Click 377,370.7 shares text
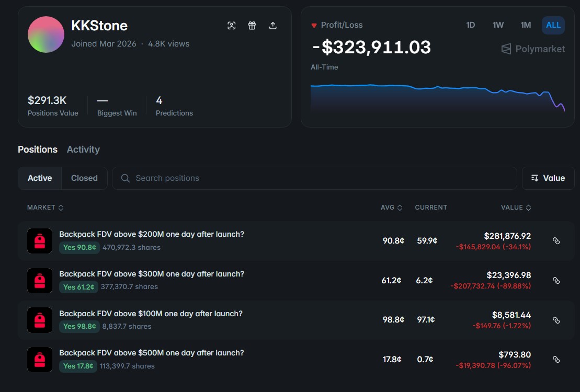The image size is (580, 392). point(129,287)
